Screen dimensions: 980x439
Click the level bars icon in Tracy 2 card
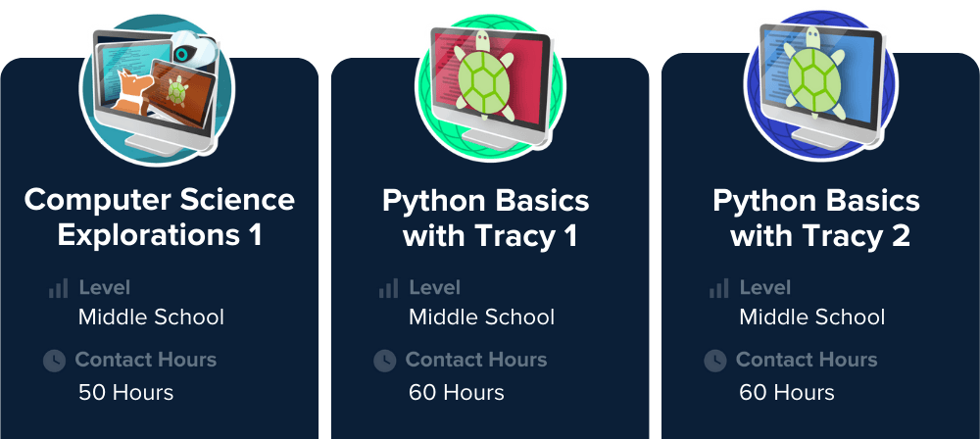click(719, 288)
